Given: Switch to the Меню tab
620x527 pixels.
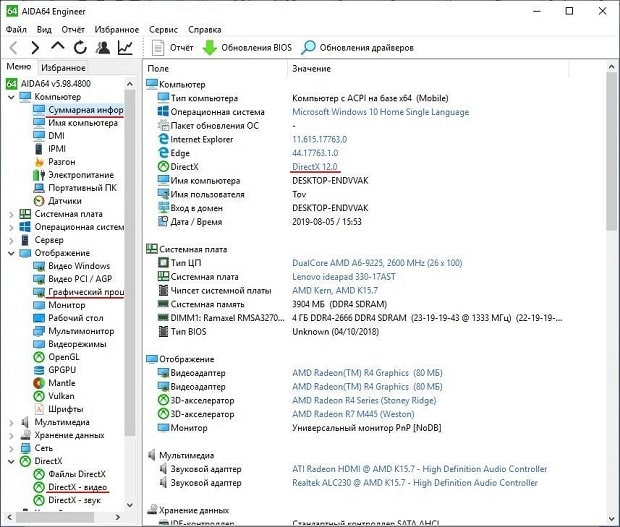Looking at the screenshot, I should coord(19,67).
